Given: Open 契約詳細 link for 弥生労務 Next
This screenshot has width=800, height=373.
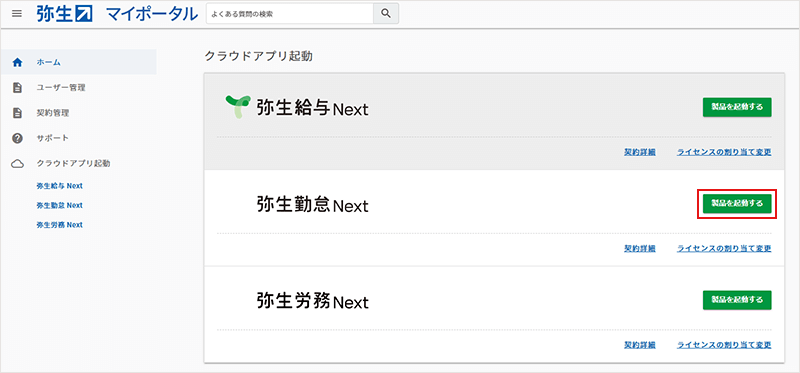Looking at the screenshot, I should click(x=640, y=345).
